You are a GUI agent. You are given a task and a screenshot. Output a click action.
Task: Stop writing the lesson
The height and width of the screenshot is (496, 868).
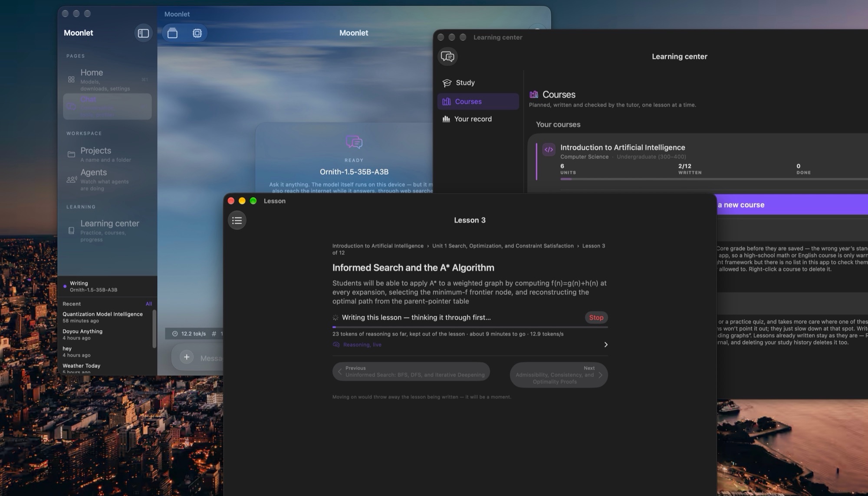click(596, 317)
